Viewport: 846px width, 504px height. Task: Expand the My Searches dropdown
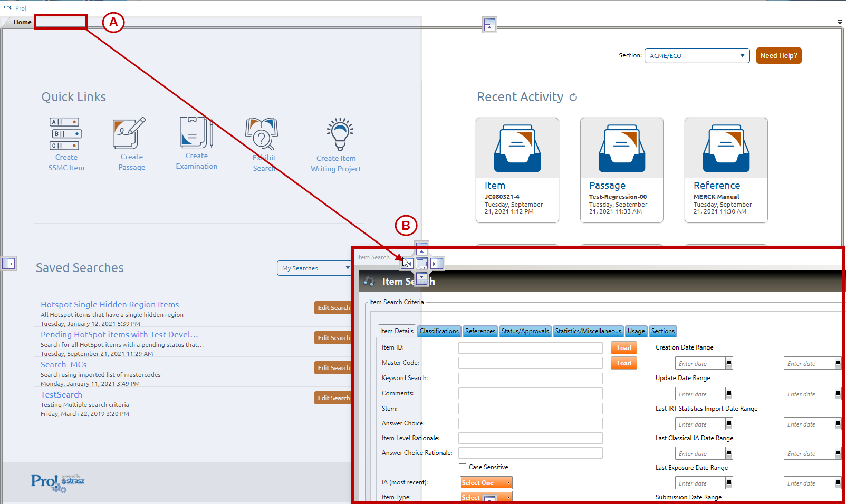[x=314, y=268]
